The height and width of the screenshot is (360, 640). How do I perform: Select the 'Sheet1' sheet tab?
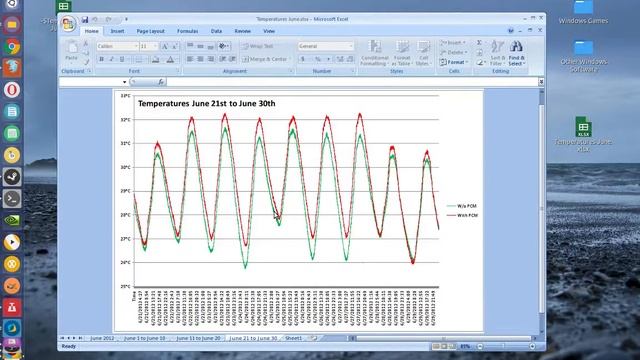click(x=293, y=338)
